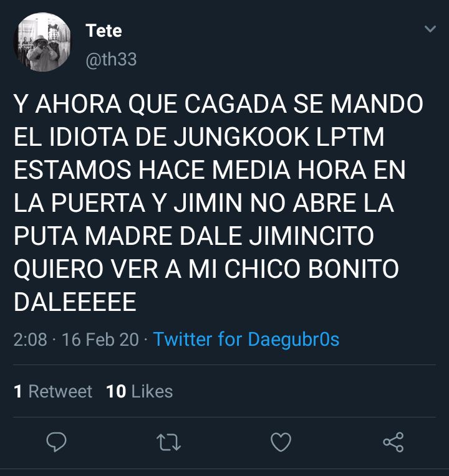Select the tweet body text
This screenshot has height=476, width=449.
[x=218, y=202]
